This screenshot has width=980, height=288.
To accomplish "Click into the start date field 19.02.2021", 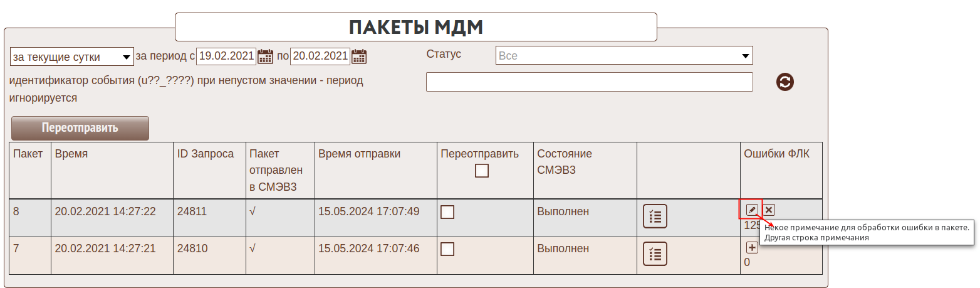I will pyautogui.click(x=226, y=56).
